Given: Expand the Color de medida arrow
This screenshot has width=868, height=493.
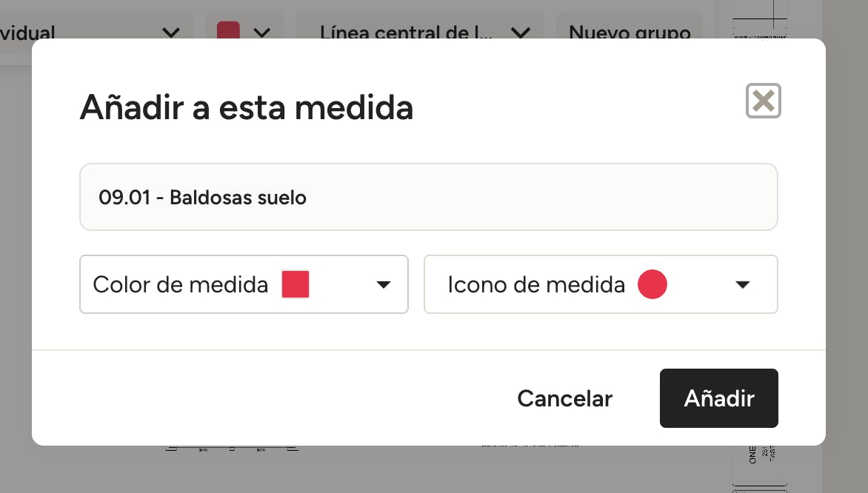Looking at the screenshot, I should click(x=383, y=285).
